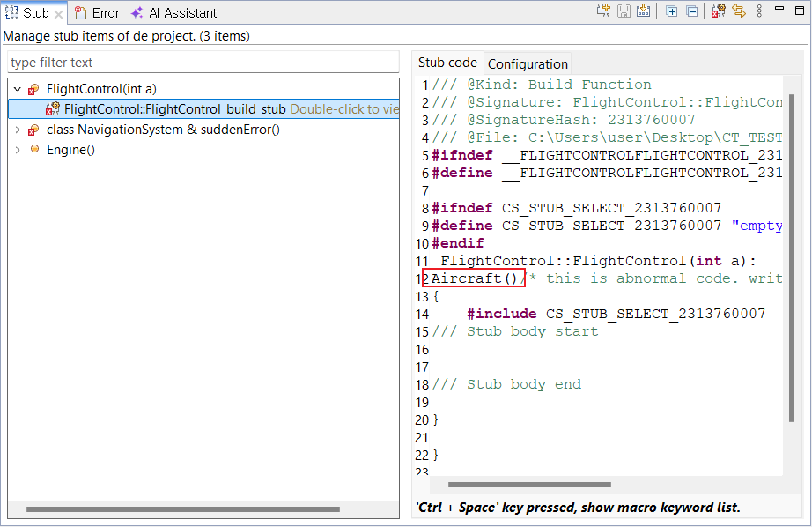
Task: Click the vertical scrollbar of the code editor
Action: tap(791, 257)
